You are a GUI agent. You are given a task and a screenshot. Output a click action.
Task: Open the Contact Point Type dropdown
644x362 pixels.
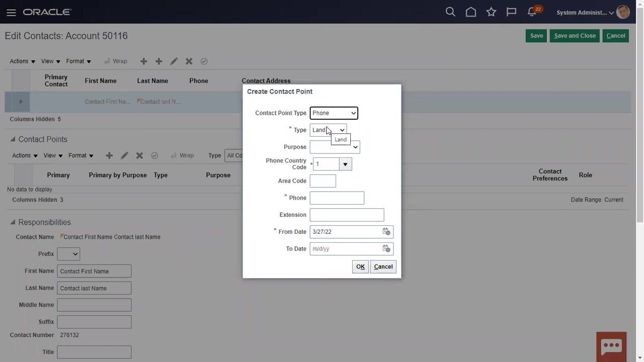(x=334, y=113)
